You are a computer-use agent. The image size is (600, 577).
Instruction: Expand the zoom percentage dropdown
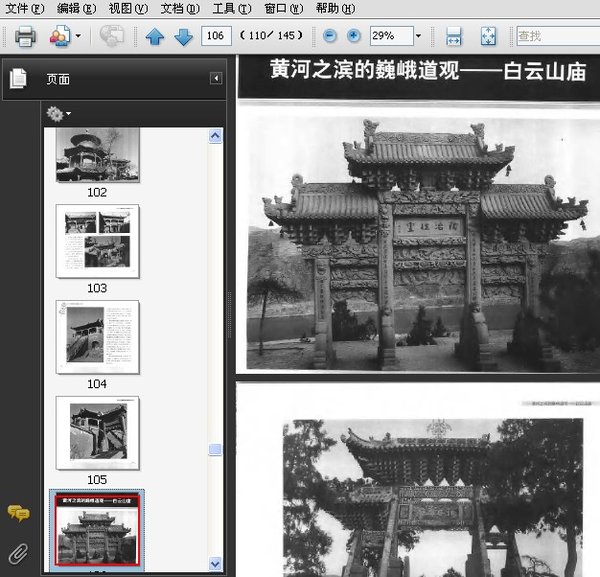point(417,36)
